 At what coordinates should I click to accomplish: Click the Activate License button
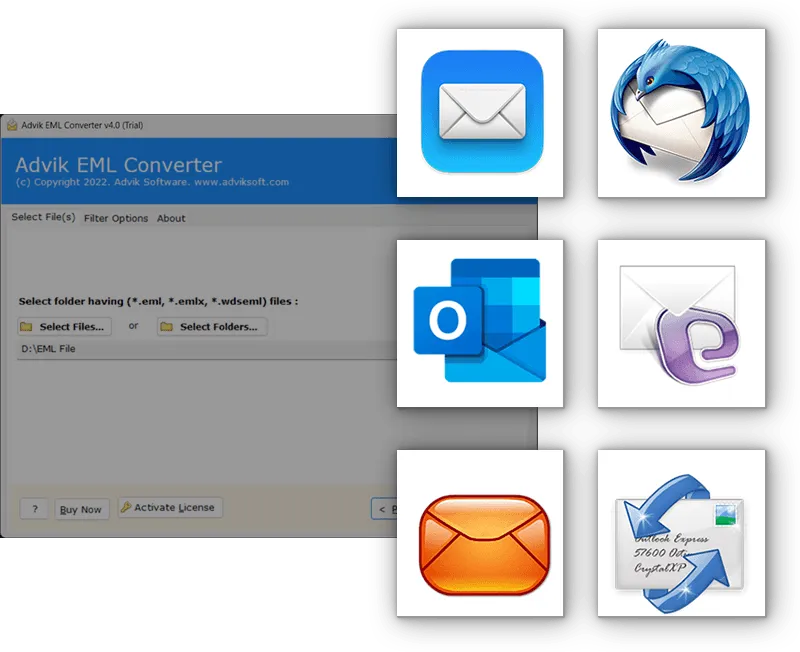(170, 508)
